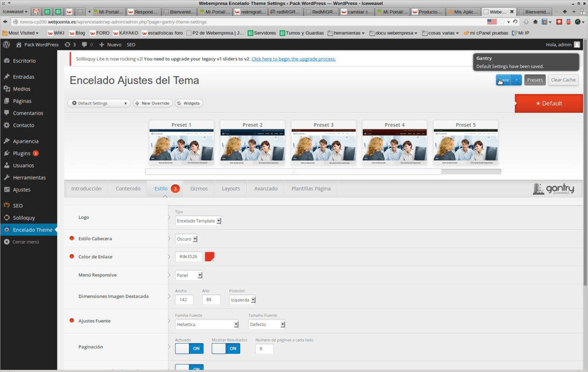Open Menú Responsive dropdown Panel
This screenshot has height=372, width=588.
[189, 275]
